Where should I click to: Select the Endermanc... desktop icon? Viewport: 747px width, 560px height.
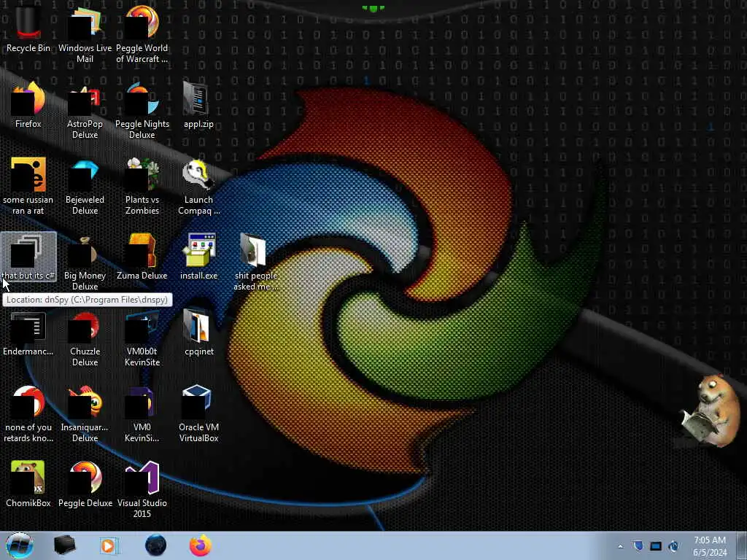(28, 332)
